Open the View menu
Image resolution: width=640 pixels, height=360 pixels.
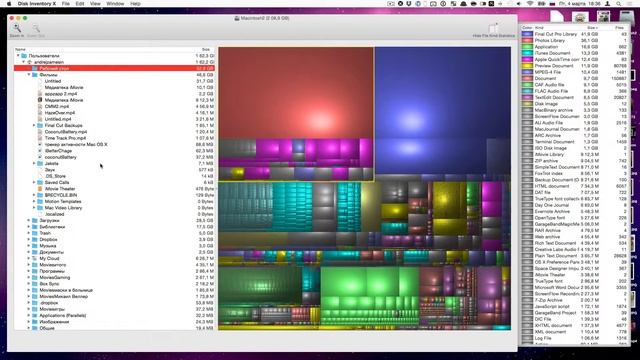95,4
